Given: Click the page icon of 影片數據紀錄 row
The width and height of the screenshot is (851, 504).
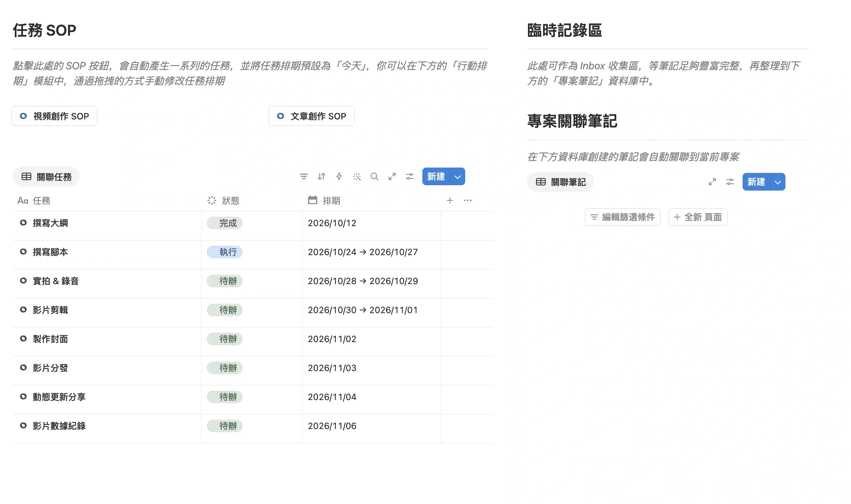Looking at the screenshot, I should [23, 426].
